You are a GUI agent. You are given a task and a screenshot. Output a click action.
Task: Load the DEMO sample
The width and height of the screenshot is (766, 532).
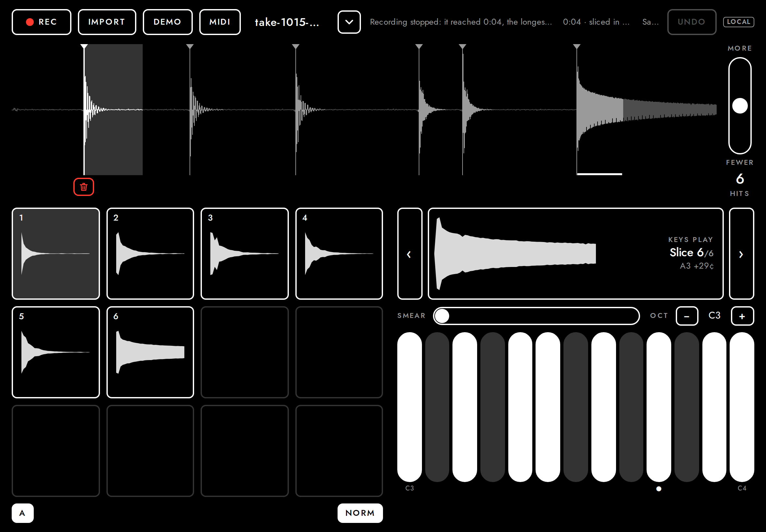(167, 22)
